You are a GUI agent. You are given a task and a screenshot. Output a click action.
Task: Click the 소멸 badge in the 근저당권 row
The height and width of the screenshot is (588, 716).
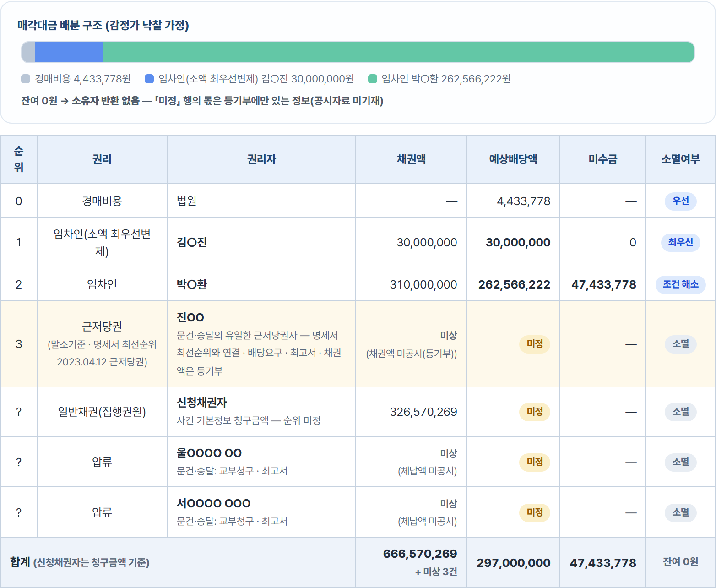click(681, 344)
